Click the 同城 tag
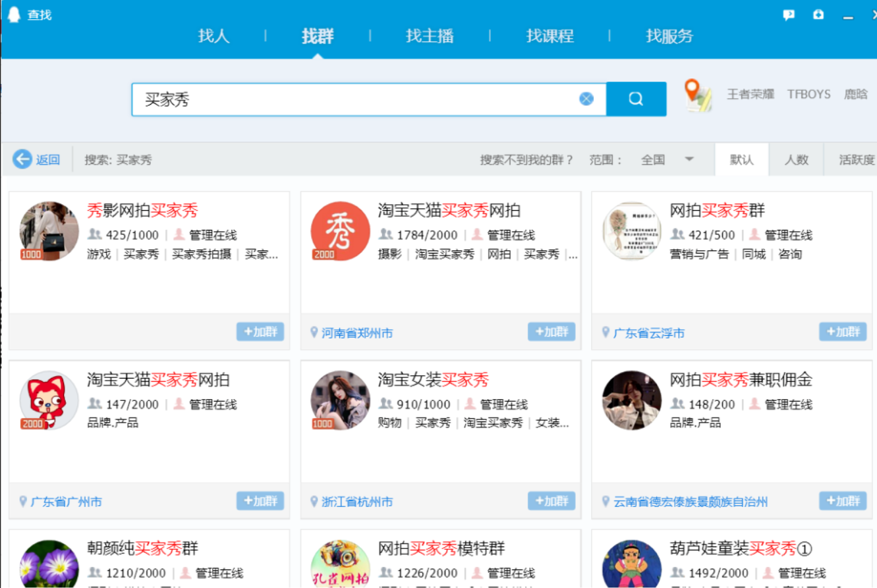The width and height of the screenshot is (877, 588). tap(754, 254)
